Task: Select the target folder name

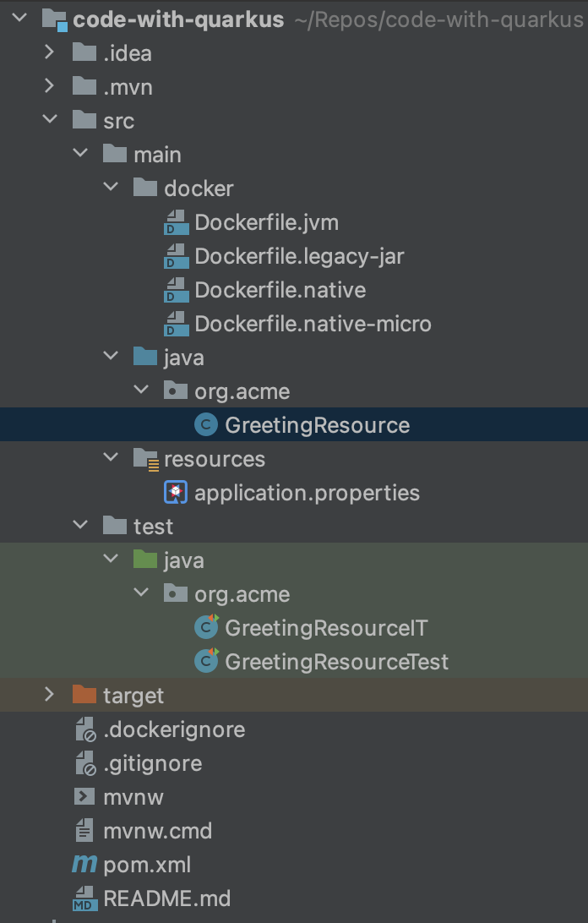Action: click(x=133, y=696)
